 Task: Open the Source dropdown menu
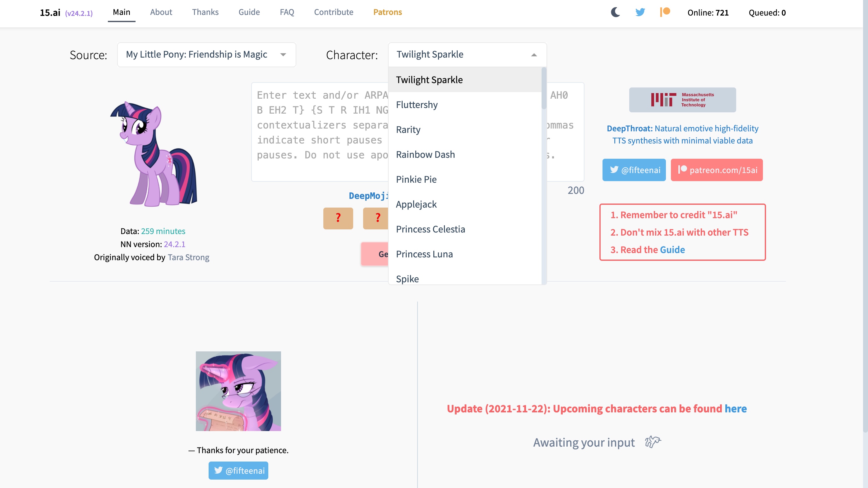pos(206,55)
